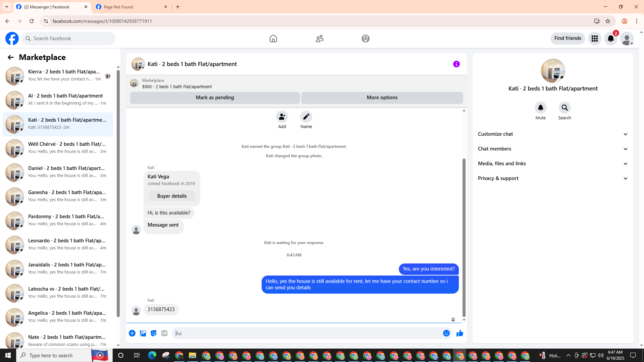
Task: Toggle the conversation information panel
Action: [x=457, y=64]
